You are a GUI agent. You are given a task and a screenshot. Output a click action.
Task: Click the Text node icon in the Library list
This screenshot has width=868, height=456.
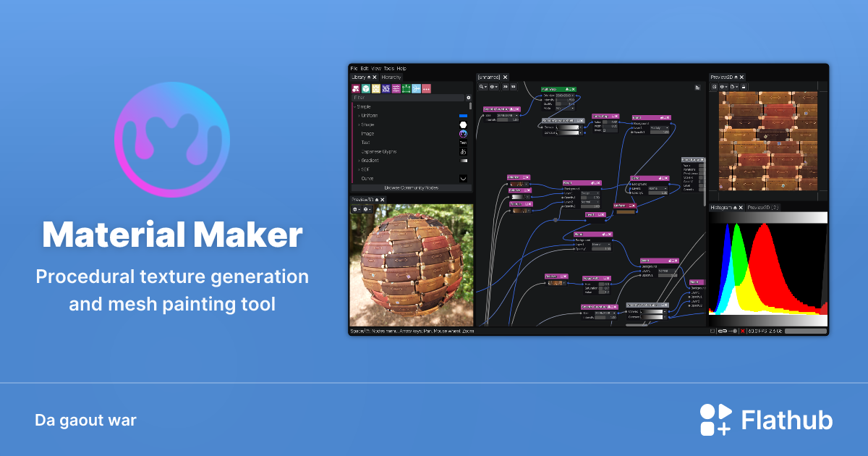(463, 143)
